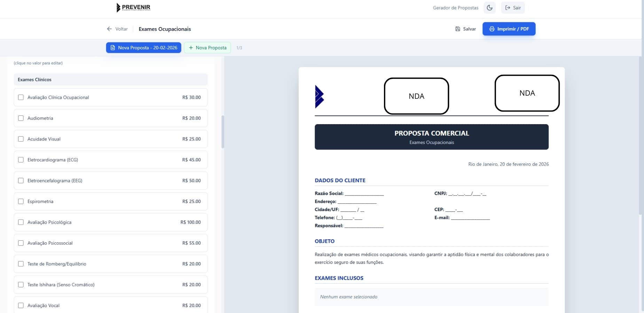The height and width of the screenshot is (313, 644).
Task: Check the Audiometria exam checkbox
Action: [x=21, y=118]
